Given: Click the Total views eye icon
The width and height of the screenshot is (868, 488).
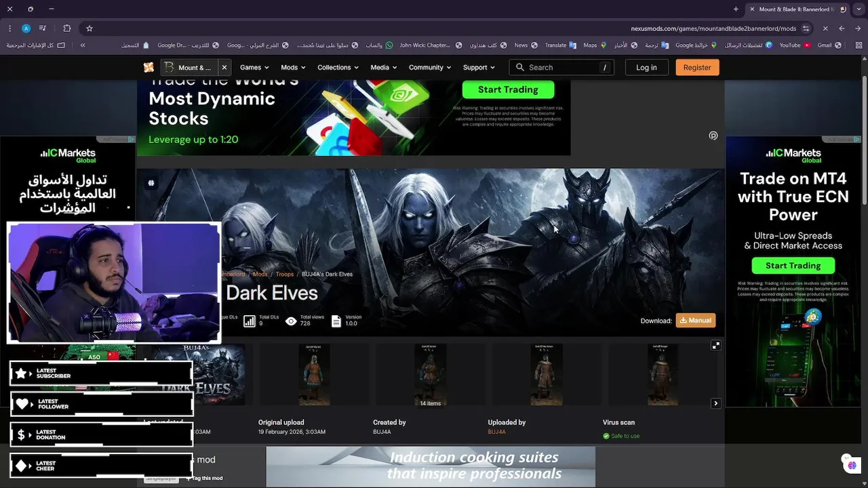Looking at the screenshot, I should click(x=291, y=321).
